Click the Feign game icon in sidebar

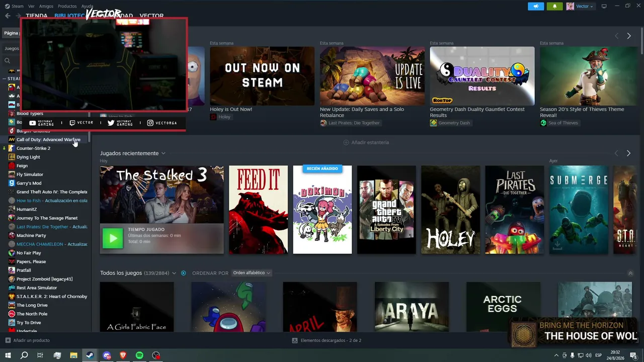pyautogui.click(x=12, y=165)
